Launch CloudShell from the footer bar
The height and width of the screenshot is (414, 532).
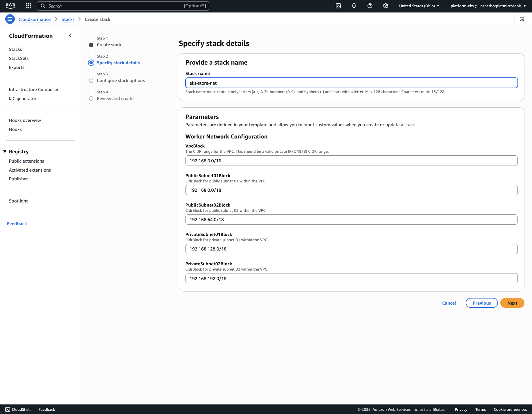[x=18, y=409]
